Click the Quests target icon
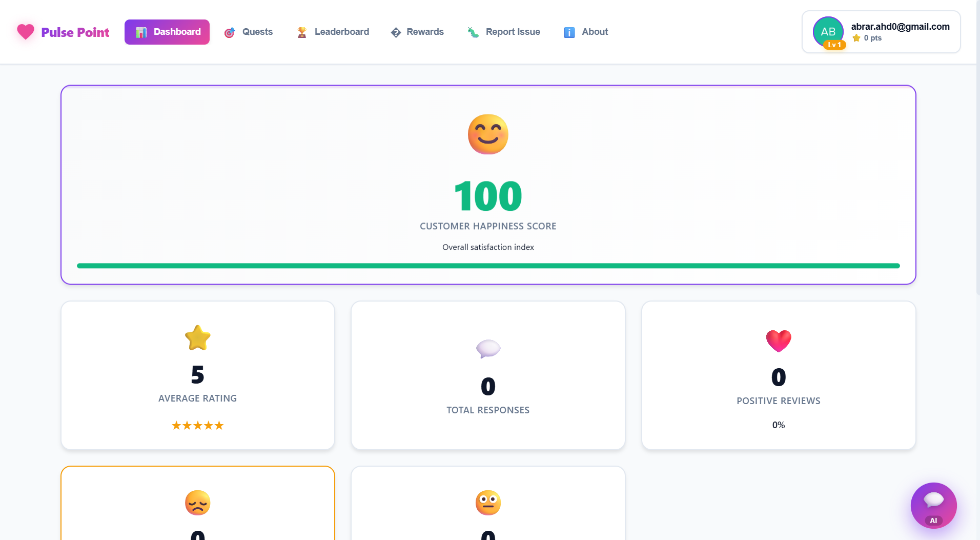This screenshot has height=540, width=980. click(230, 32)
